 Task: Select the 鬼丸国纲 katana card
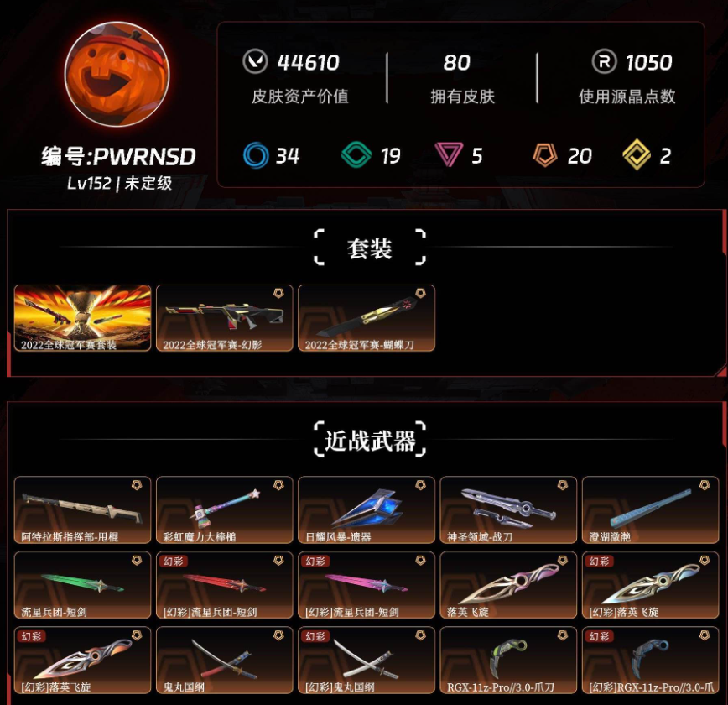click(x=225, y=661)
